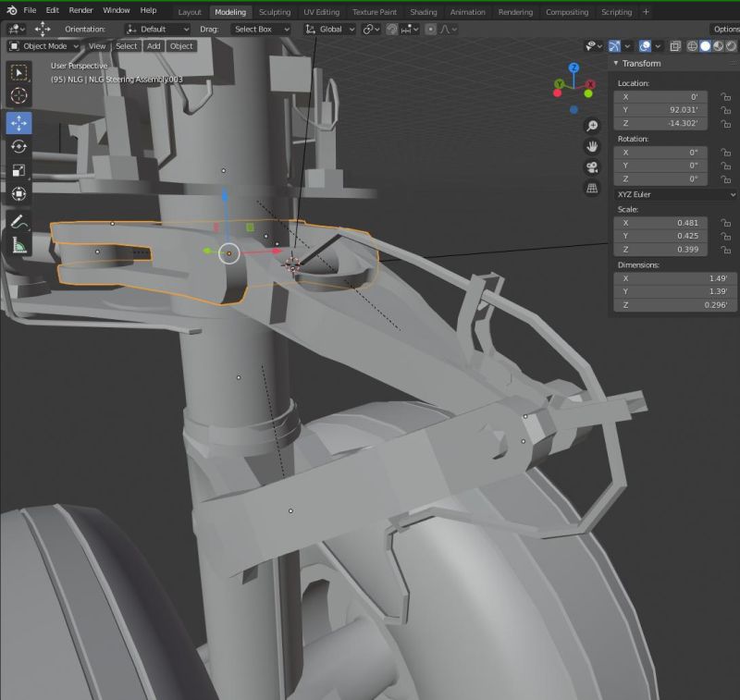Viewport: 740px width, 700px height.
Task: Open the Render menu
Action: click(80, 10)
